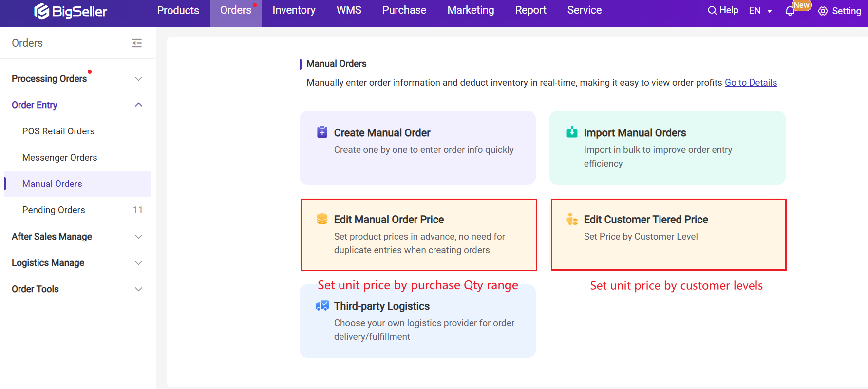Viewport: 868px width, 389px height.
Task: Click the Third-party Logistics truck icon
Action: 322,306
